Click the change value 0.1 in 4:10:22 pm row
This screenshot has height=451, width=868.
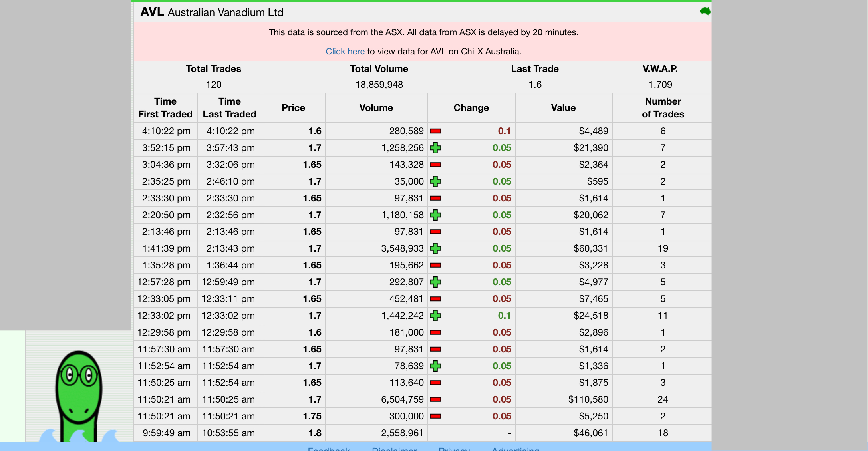505,131
